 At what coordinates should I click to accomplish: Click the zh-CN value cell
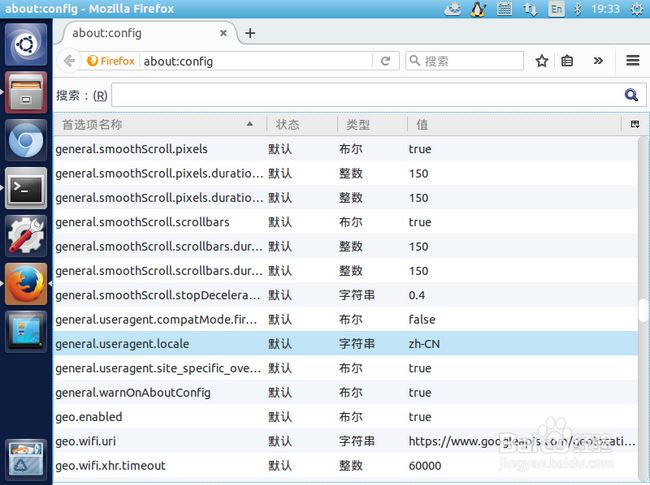click(424, 344)
